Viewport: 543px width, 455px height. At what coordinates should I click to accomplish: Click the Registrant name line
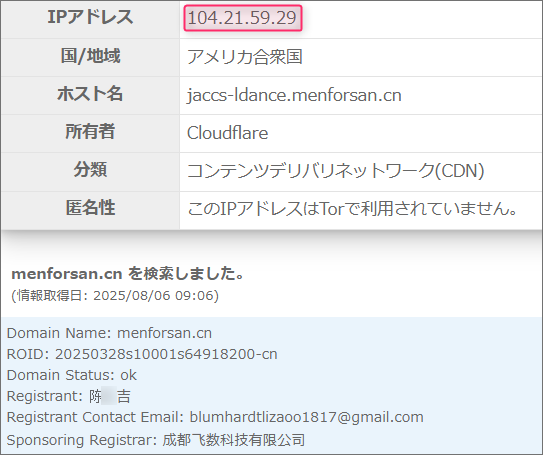pyautogui.click(x=69, y=396)
